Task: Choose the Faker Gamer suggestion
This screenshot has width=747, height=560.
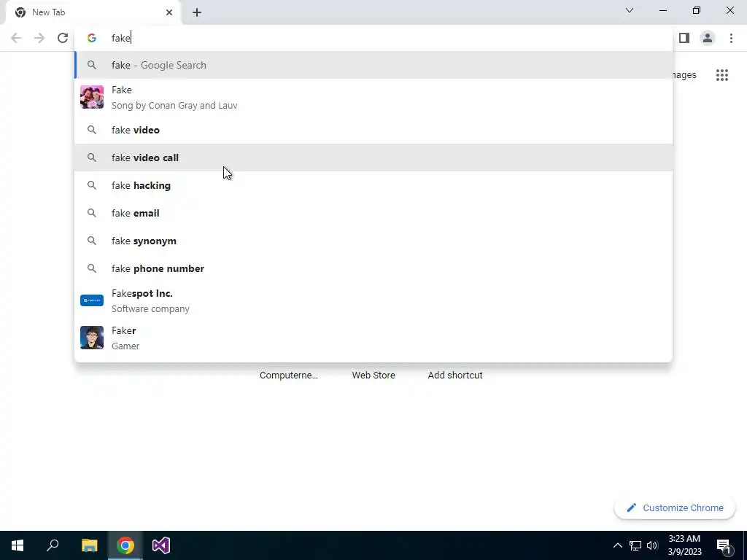Action: (x=373, y=338)
